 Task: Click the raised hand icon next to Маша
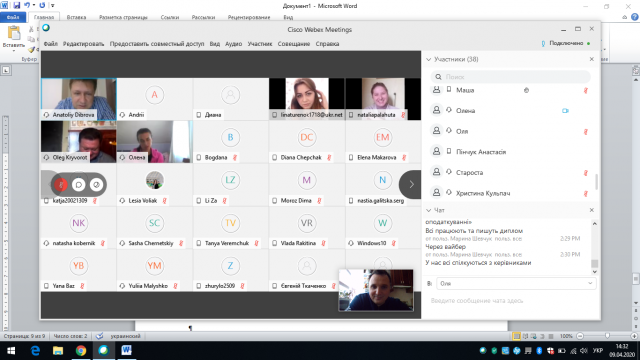(x=527, y=90)
